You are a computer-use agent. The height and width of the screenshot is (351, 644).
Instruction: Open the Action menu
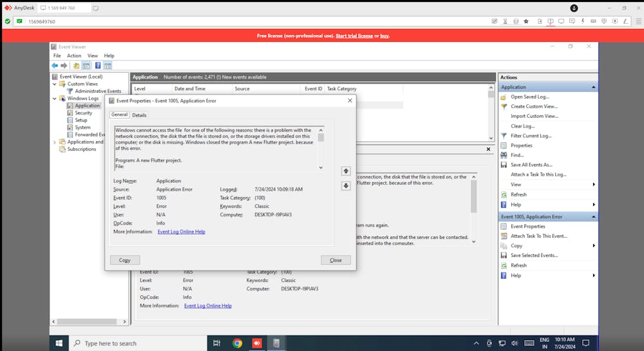[x=74, y=56]
